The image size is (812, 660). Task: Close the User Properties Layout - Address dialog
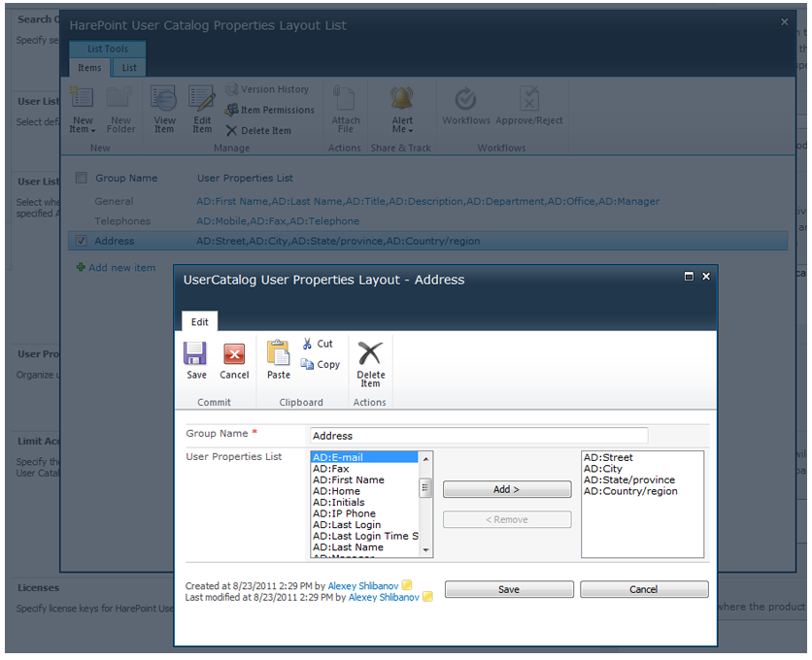coord(706,277)
